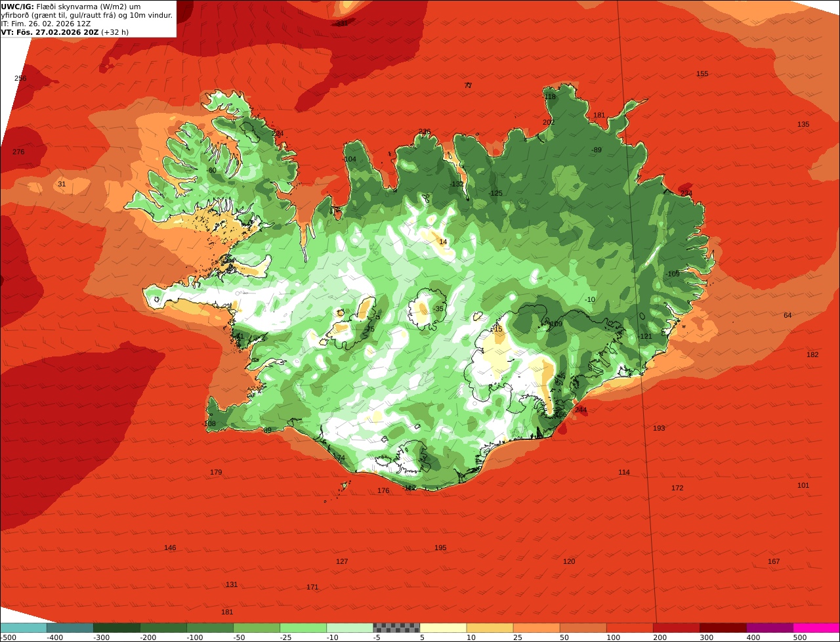Screen dimensions: 840x642
Task: Click the 'UWC/IG: Flæði skynvarma (W/m2) um' title line
Action: [70, 7]
